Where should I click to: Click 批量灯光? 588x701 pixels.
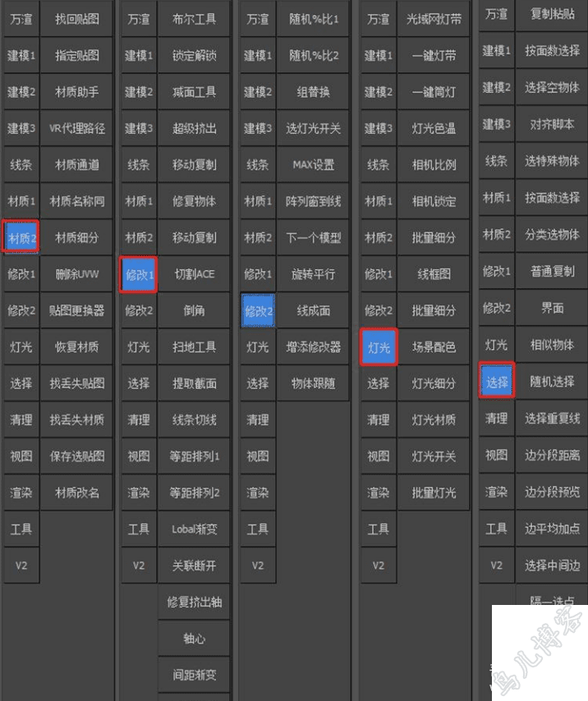pyautogui.click(x=434, y=493)
